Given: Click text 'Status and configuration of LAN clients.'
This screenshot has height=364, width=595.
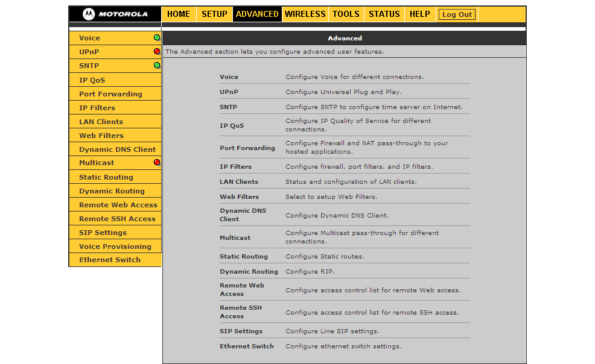Looking at the screenshot, I should pyautogui.click(x=351, y=182).
